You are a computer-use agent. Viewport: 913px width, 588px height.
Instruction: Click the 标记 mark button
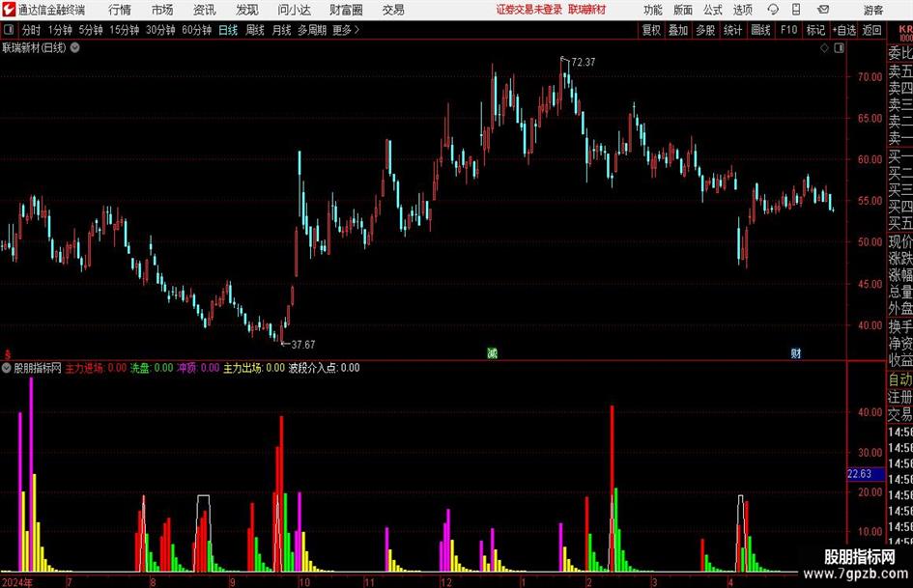815,30
